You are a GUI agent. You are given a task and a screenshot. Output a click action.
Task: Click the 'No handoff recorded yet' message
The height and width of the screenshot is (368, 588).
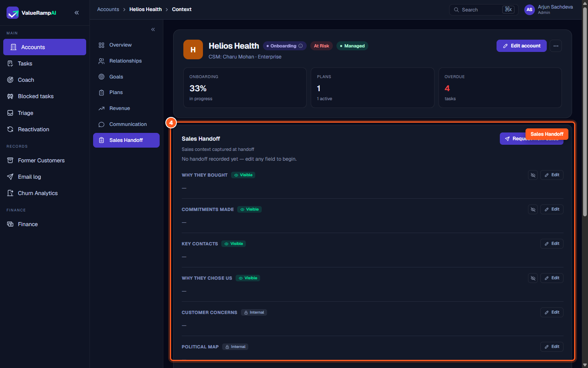pyautogui.click(x=239, y=159)
